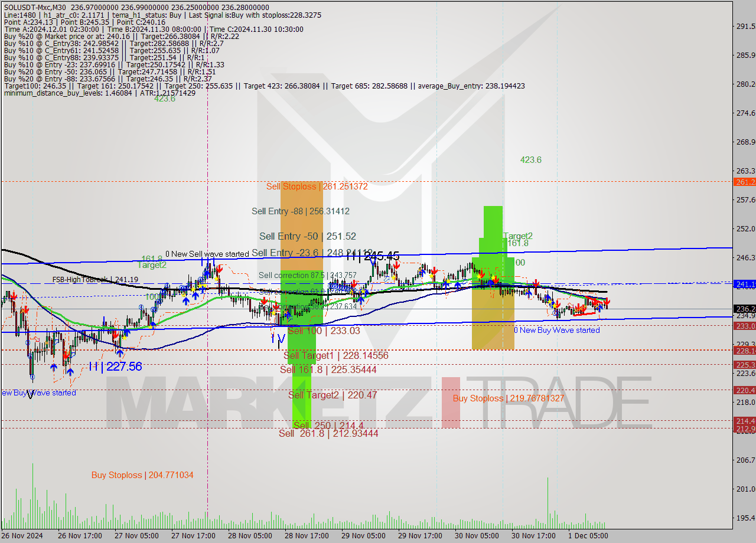Click the red 233.0 price tag on axis
Viewport: 756px width, 543px height.
click(744, 326)
